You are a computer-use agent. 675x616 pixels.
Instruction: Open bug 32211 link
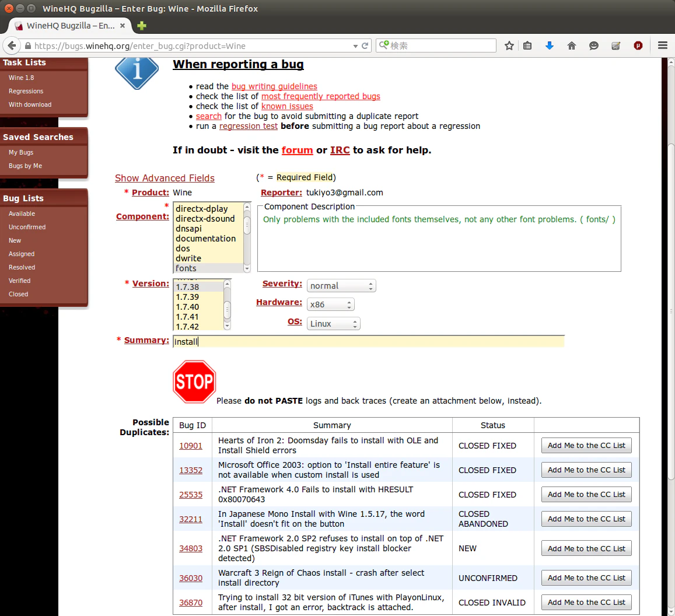(x=191, y=519)
